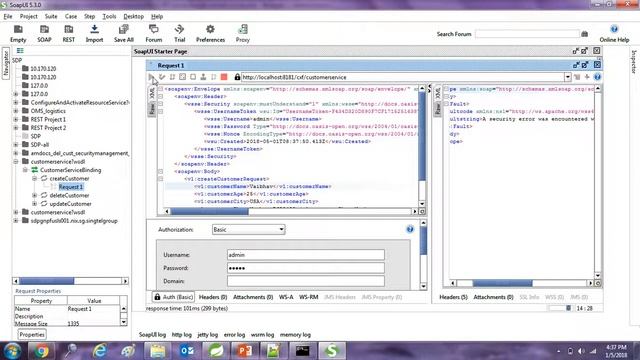Click request XML horizontal scrollbar thumb
Image resolution: width=640 pixels, height=360 pixels.
(x=209, y=211)
